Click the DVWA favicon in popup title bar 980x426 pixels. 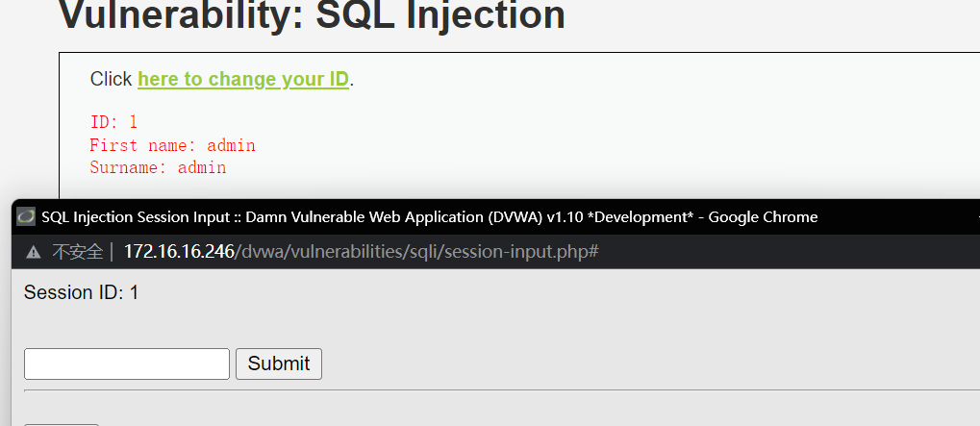[26, 216]
